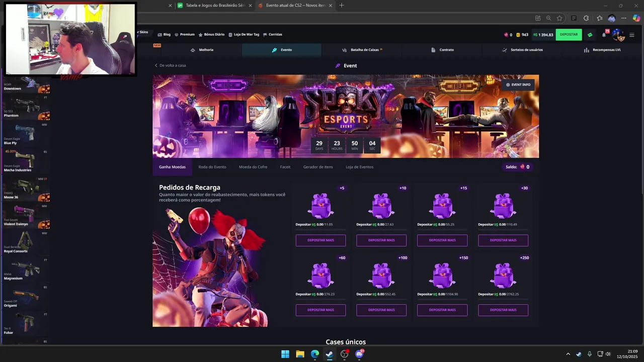This screenshot has height=362, width=644.
Task: Click the event token balance in header
Action: click(x=508, y=35)
